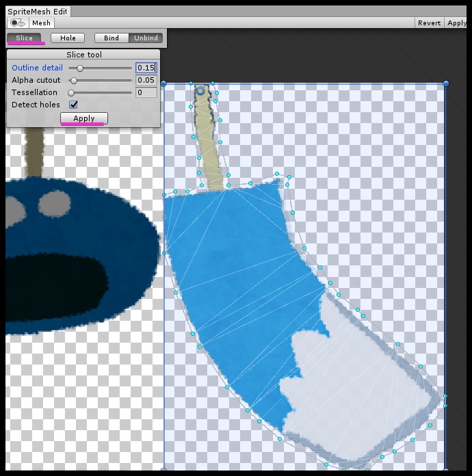Focus the Alpha cutout value field
Viewport: 472px width, 476px height.
146,81
